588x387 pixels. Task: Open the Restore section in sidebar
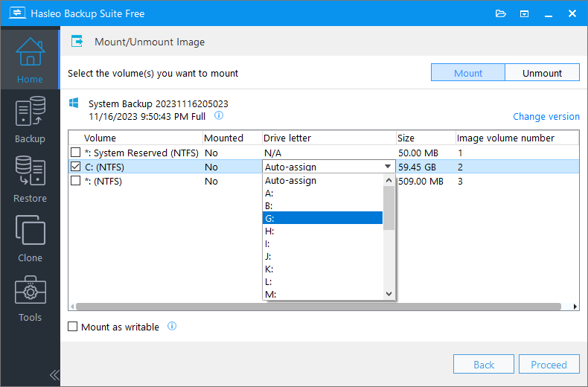pos(30,179)
